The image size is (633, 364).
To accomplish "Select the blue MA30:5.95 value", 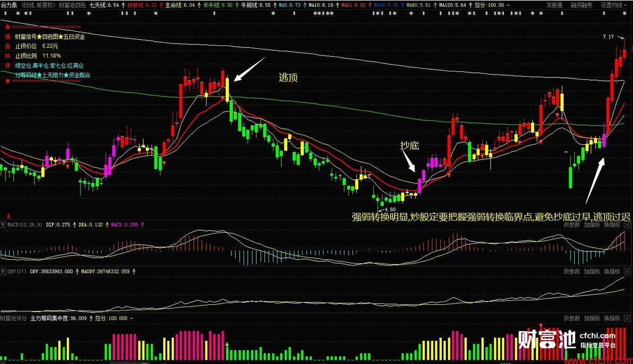I will [x=386, y=5].
